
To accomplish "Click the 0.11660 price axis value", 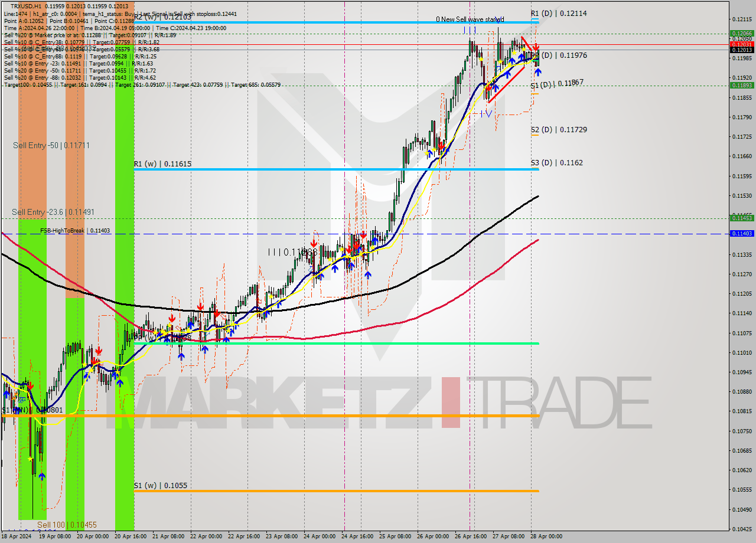I will (742, 156).
